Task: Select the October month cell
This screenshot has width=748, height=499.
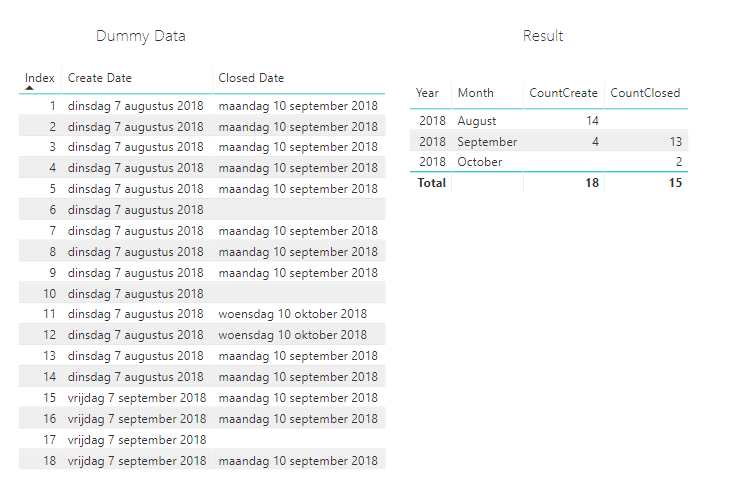Action: click(x=479, y=162)
